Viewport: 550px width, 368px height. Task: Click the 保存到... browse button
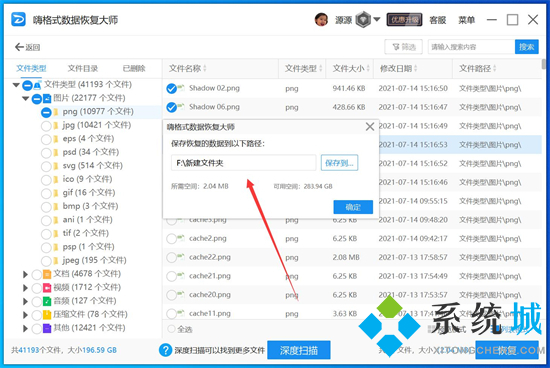tap(339, 163)
